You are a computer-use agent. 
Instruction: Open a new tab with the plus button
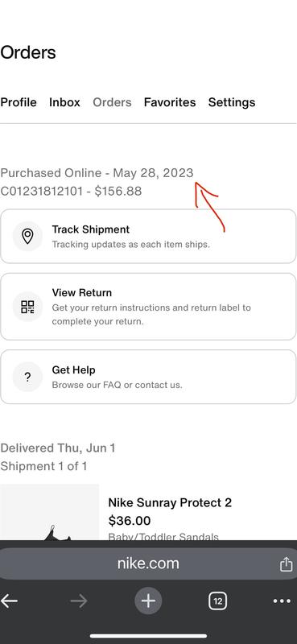[148, 601]
